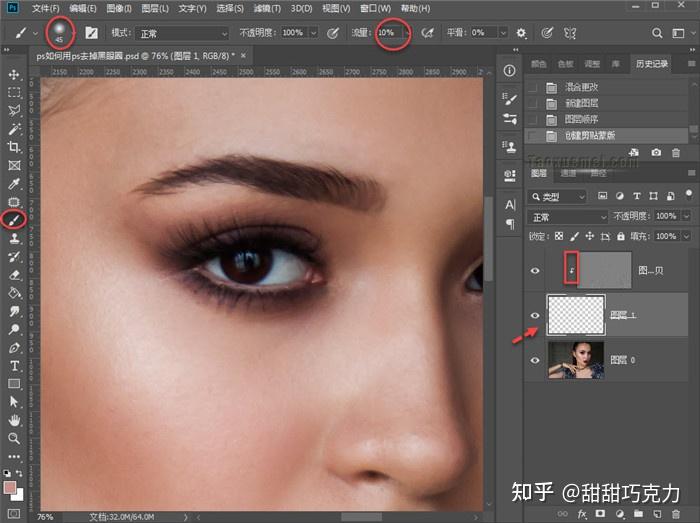Image resolution: width=700 pixels, height=523 pixels.
Task: Open the 图层(L) menu
Action: click(155, 8)
